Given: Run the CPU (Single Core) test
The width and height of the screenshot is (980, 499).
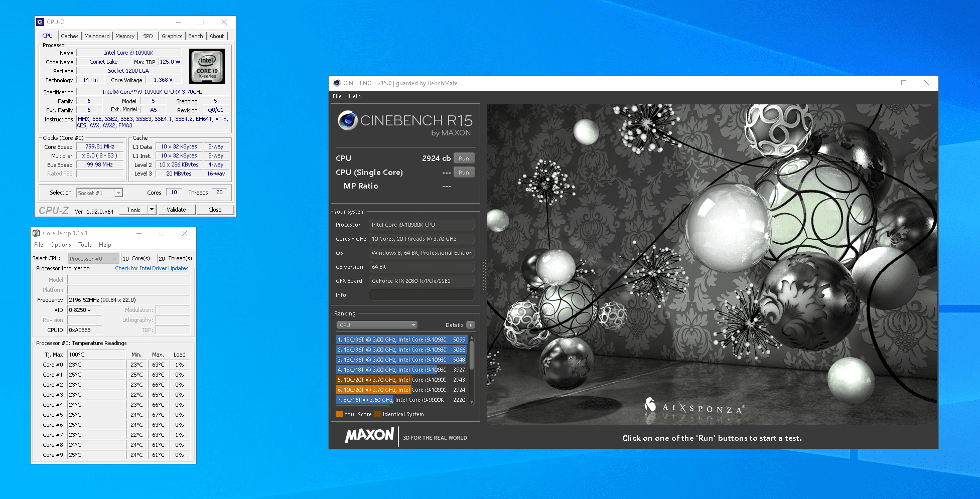Looking at the screenshot, I should [x=464, y=173].
